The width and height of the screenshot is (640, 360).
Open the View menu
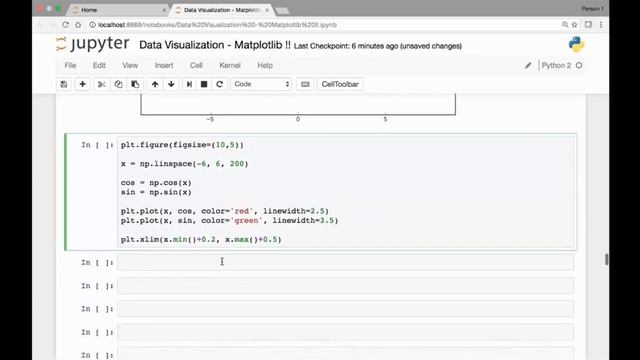coord(130,65)
